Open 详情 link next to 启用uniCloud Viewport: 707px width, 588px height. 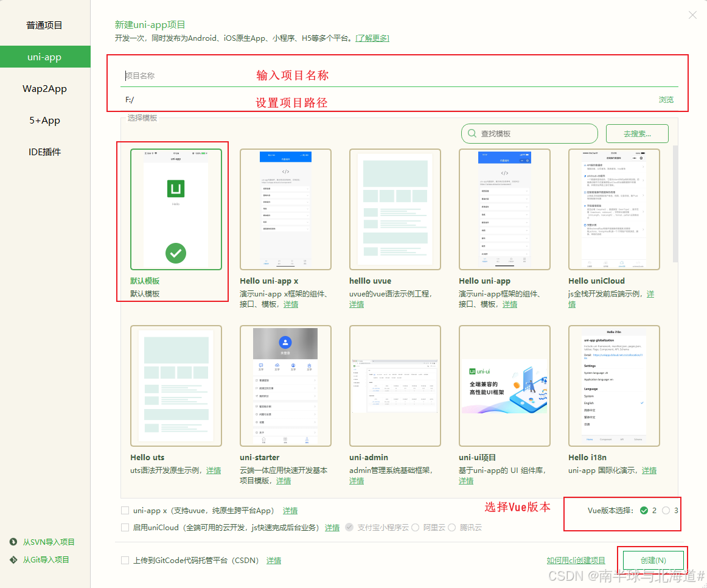click(332, 528)
